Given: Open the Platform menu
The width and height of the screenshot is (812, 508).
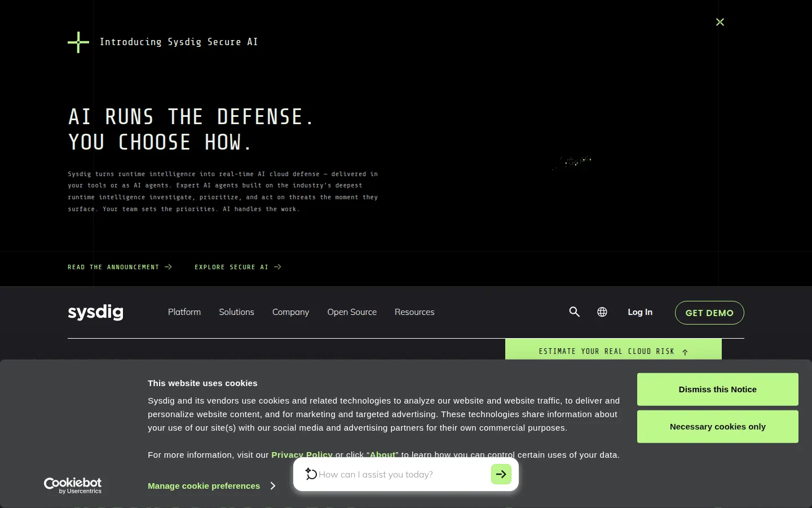Looking at the screenshot, I should [184, 312].
